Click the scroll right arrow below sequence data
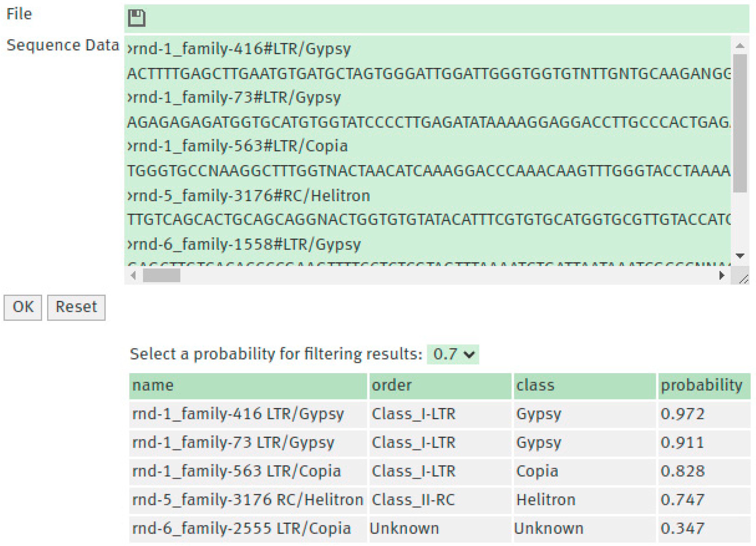 pos(722,276)
